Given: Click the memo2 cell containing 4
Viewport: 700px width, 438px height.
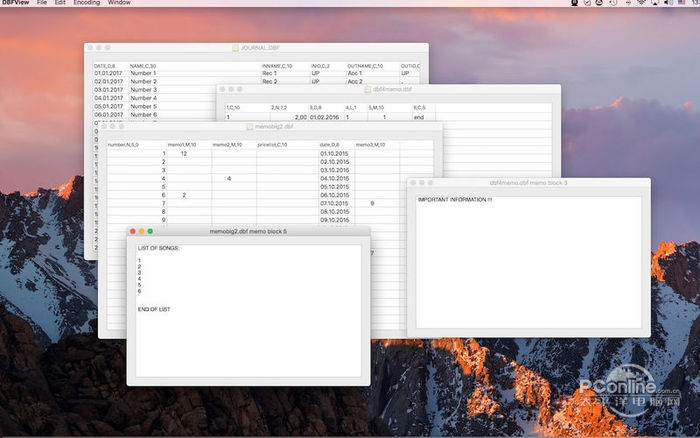Looking at the screenshot, I should click(230, 178).
